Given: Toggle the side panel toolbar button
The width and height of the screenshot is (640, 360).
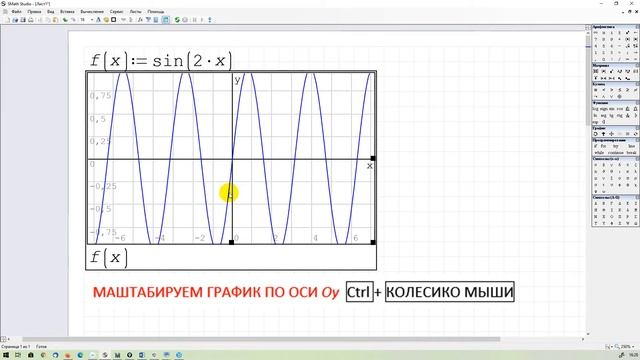Looking at the screenshot, I should tap(165, 20).
